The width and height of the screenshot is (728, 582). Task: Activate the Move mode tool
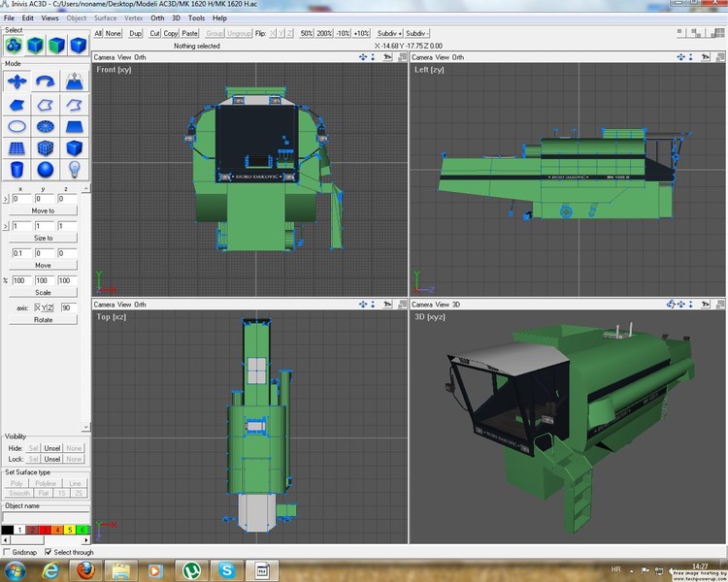pyautogui.click(x=17, y=81)
